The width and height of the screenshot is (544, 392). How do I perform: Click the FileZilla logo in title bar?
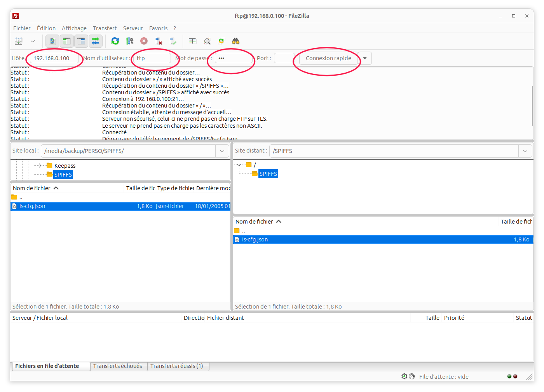(16, 16)
